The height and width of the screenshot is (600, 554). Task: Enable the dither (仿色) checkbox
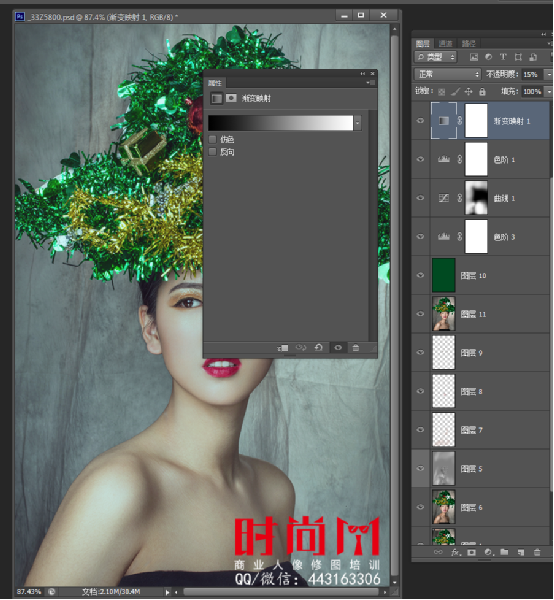(212, 139)
